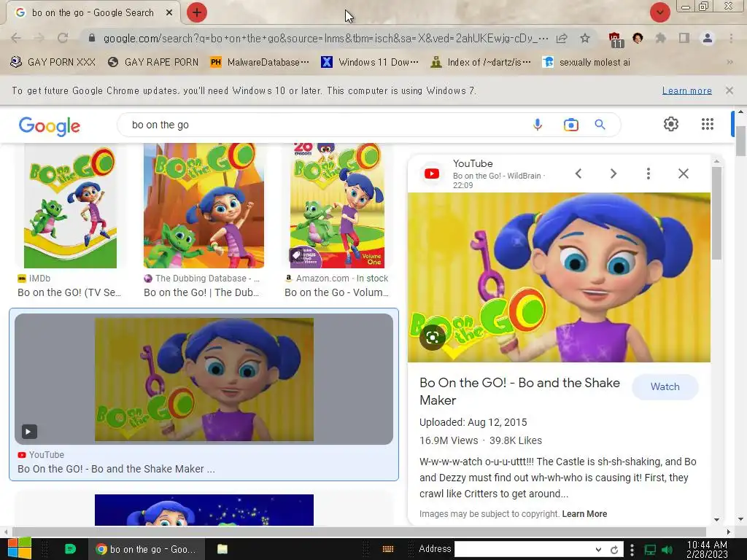This screenshot has height=560, width=747.
Task: View site info via the lock icon
Action: 92,38
